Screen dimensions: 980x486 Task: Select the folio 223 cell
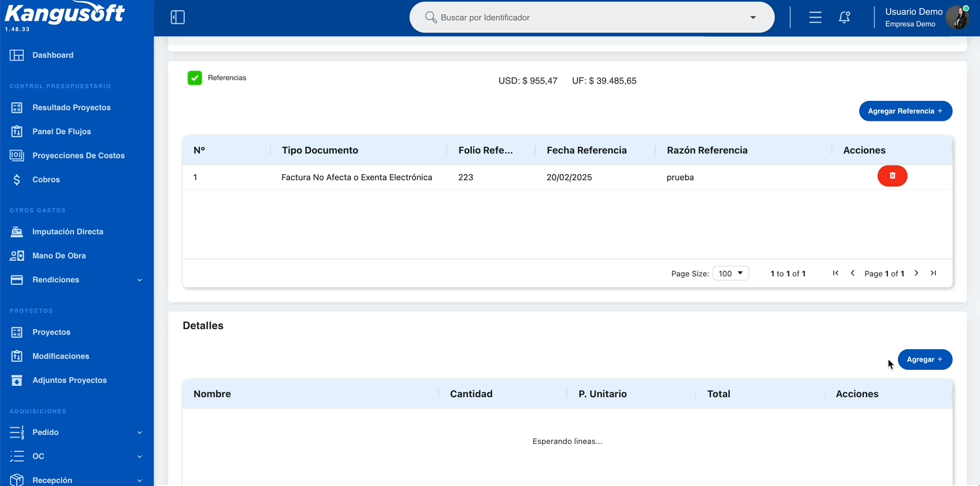coord(465,178)
